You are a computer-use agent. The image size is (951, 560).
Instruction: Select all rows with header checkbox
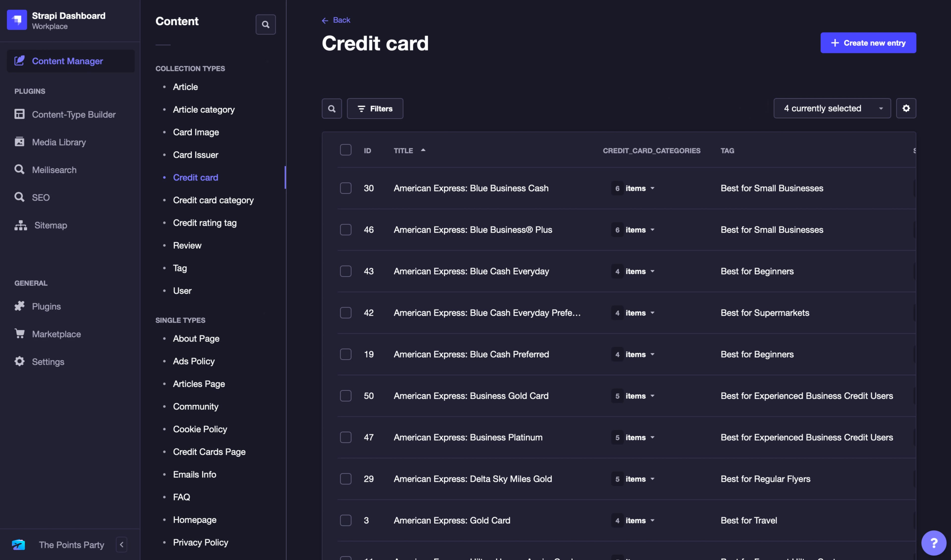point(345,150)
